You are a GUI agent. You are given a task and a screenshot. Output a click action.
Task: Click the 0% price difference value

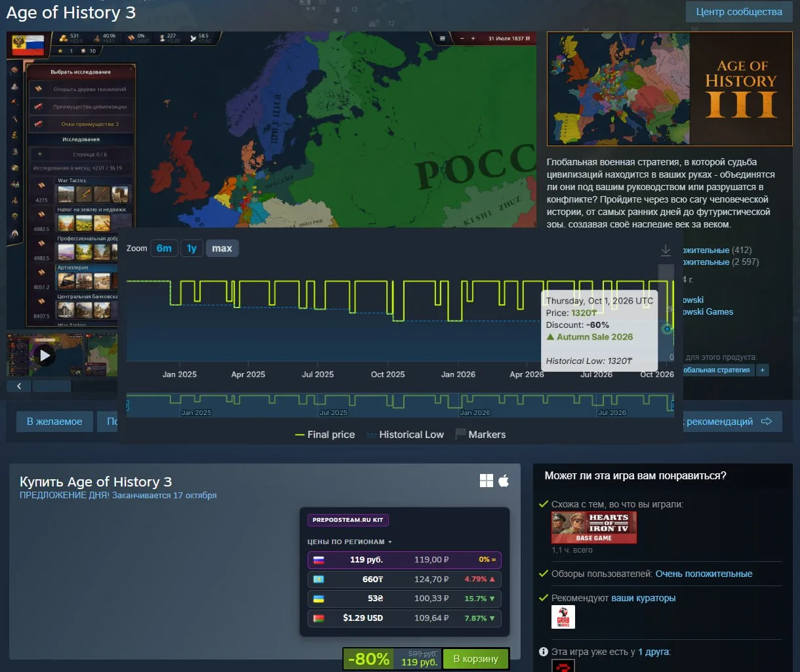point(489,560)
